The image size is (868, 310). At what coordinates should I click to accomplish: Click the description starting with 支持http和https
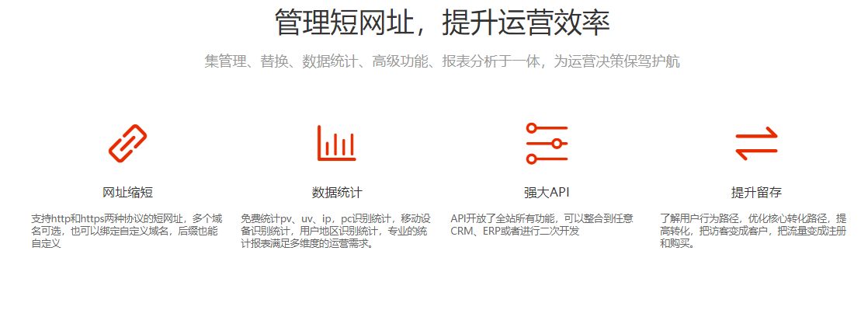coord(127,230)
